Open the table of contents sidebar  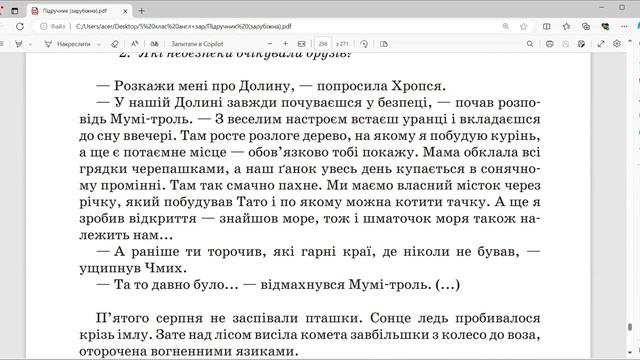[2, 44]
